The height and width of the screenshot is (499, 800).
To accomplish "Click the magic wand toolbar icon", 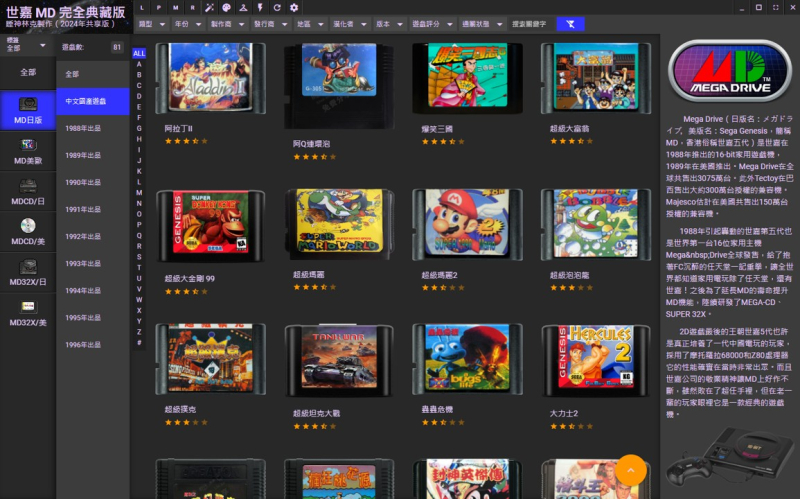I will (209, 8).
